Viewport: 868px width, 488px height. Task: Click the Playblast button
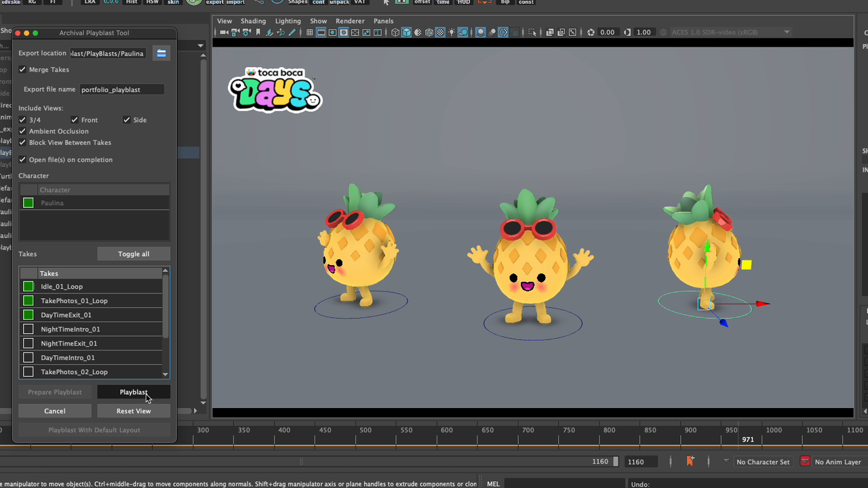tap(134, 392)
